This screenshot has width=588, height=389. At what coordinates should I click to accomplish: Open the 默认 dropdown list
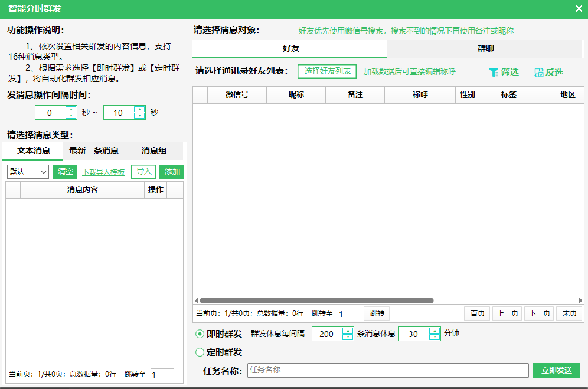28,172
